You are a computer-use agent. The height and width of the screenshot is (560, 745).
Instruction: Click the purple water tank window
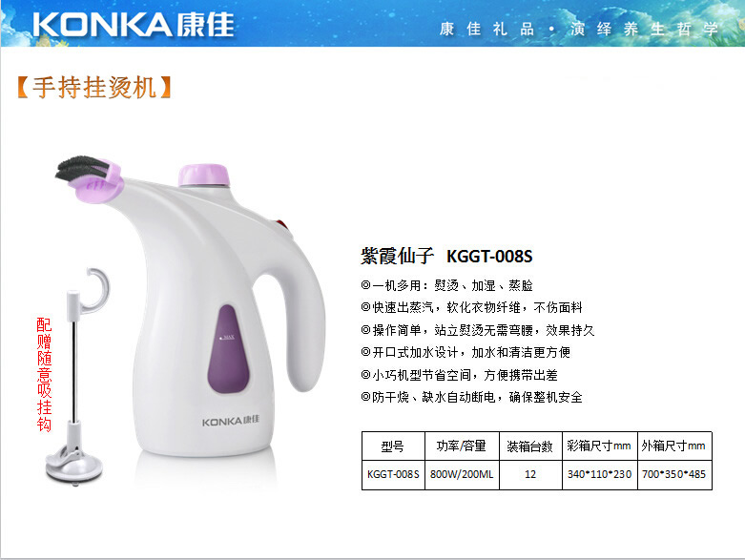(229, 349)
